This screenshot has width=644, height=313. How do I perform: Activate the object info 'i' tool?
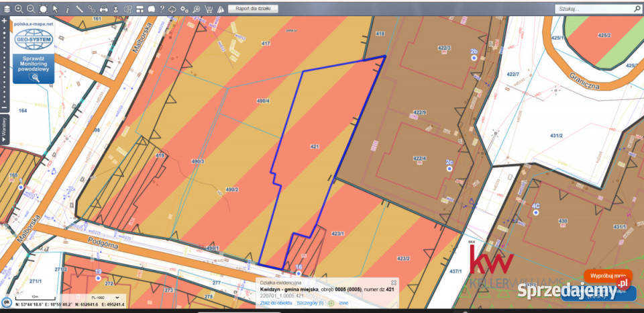pos(68,9)
